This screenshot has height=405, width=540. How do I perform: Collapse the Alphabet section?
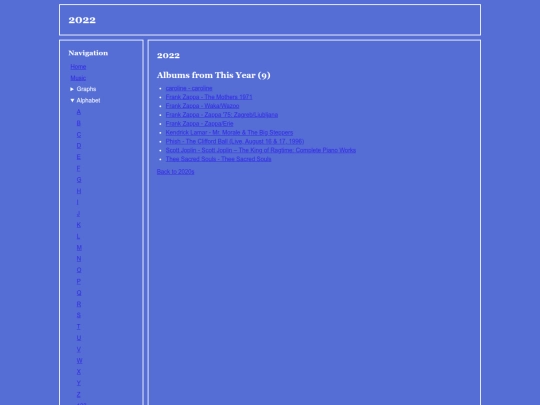pyautogui.click(x=85, y=101)
